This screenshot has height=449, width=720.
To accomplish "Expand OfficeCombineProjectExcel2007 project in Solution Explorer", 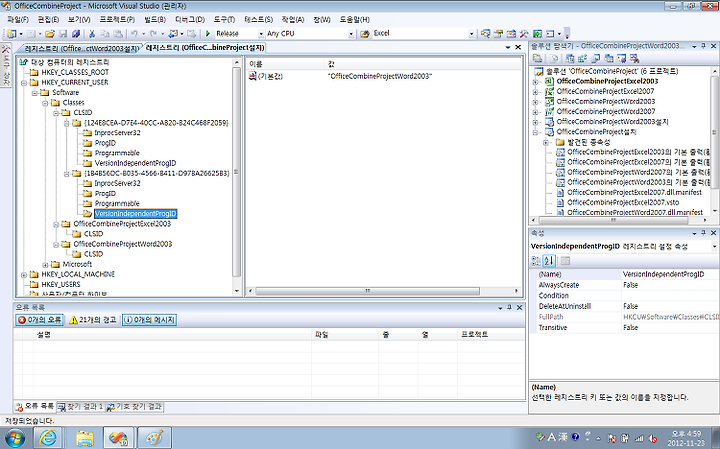I will pyautogui.click(x=535, y=92).
